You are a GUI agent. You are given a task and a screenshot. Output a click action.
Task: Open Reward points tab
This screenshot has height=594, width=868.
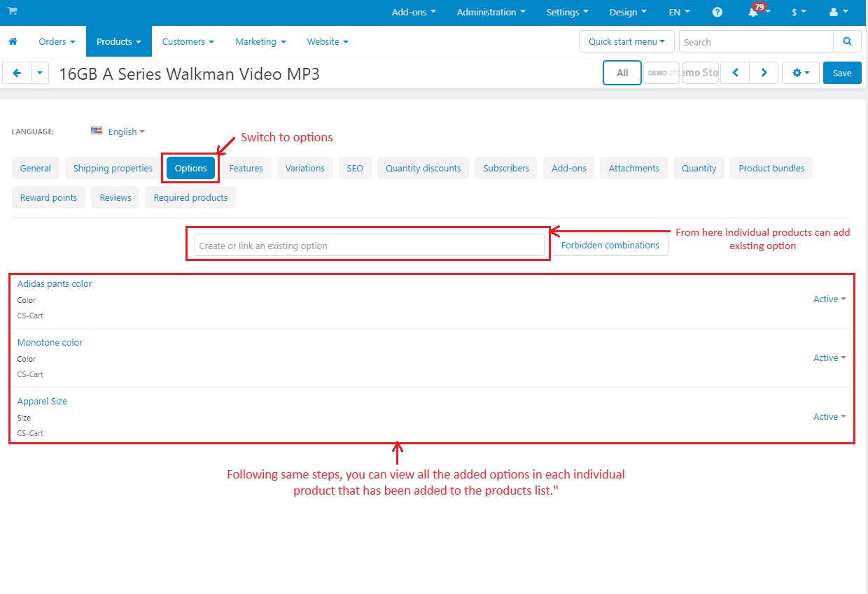pos(48,197)
